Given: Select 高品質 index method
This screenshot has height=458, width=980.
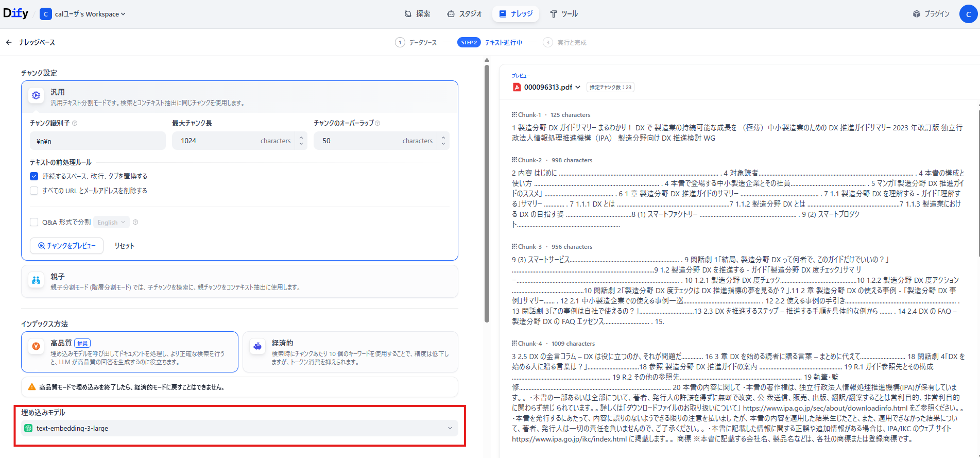Looking at the screenshot, I should click(x=130, y=352).
